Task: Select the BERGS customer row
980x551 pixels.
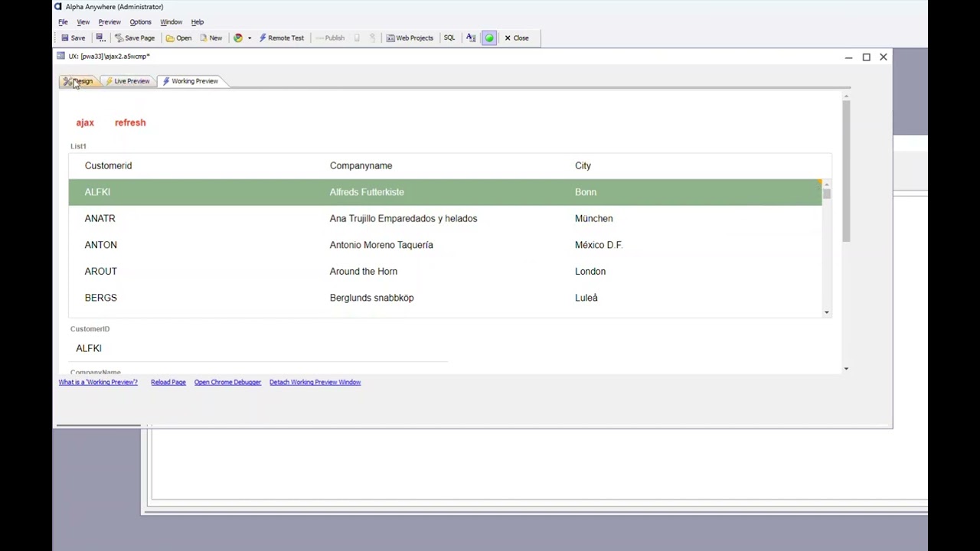Action: pyautogui.click(x=445, y=298)
